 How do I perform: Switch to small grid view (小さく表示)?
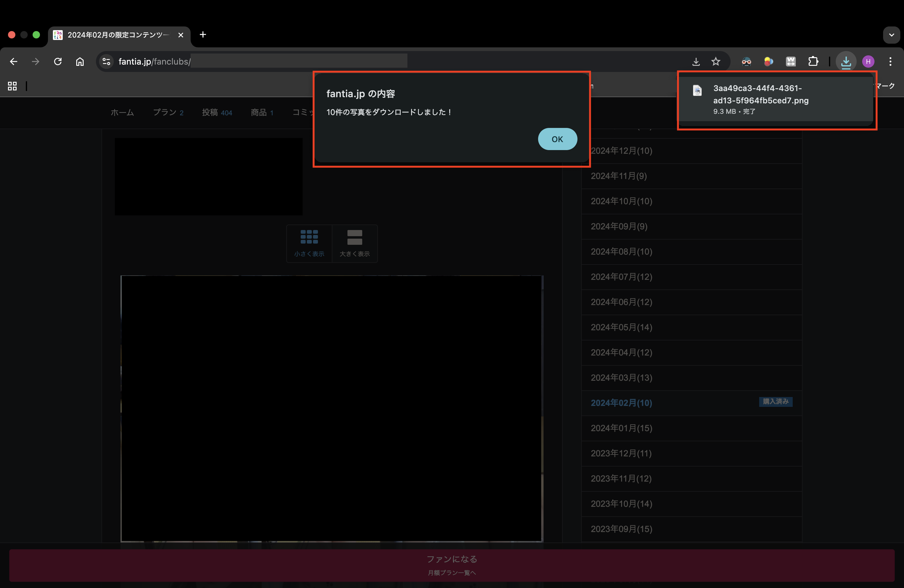pos(309,243)
